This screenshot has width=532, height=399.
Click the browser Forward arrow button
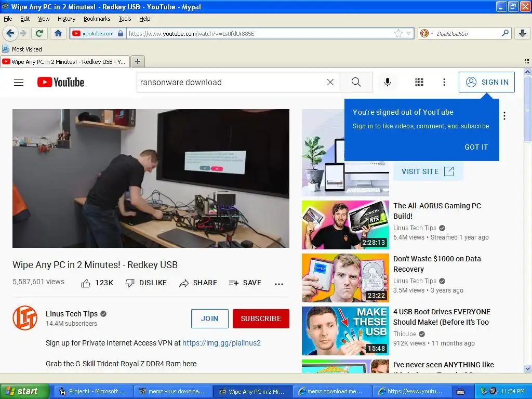pyautogui.click(x=23, y=33)
